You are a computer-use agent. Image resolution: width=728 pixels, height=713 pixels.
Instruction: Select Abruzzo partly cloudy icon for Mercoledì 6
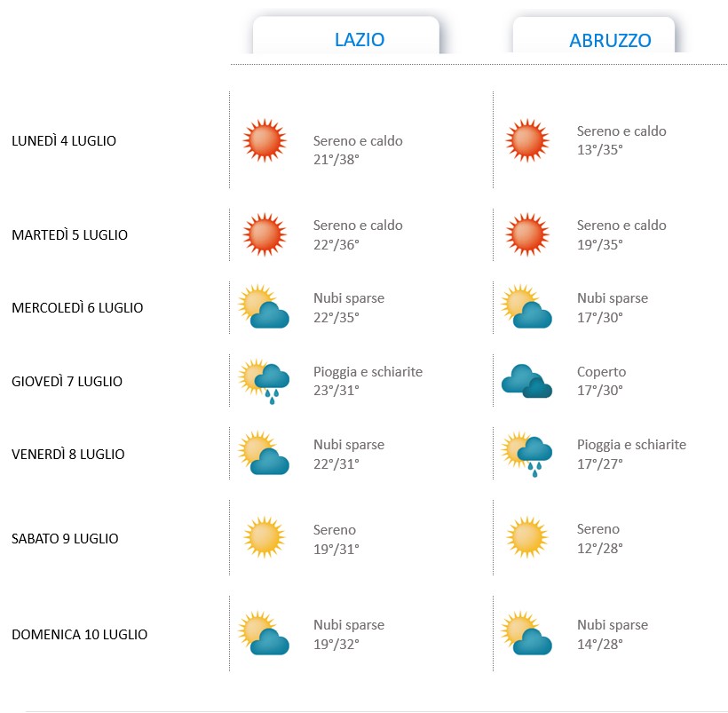coord(527,306)
